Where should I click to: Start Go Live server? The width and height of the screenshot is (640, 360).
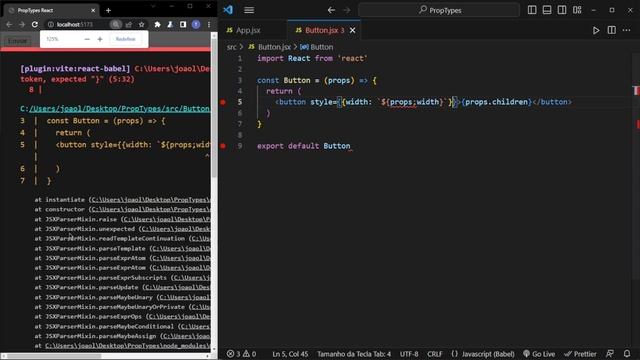click(539, 354)
